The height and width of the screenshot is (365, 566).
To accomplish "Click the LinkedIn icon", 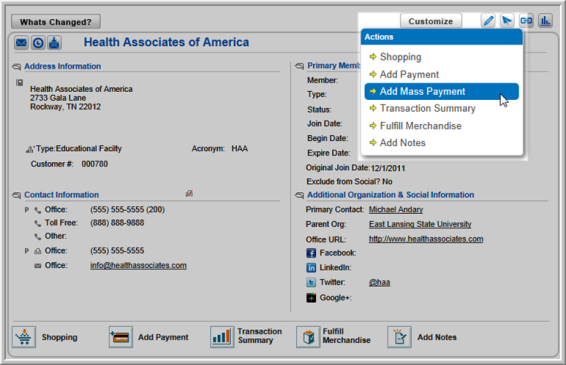I will click(311, 268).
